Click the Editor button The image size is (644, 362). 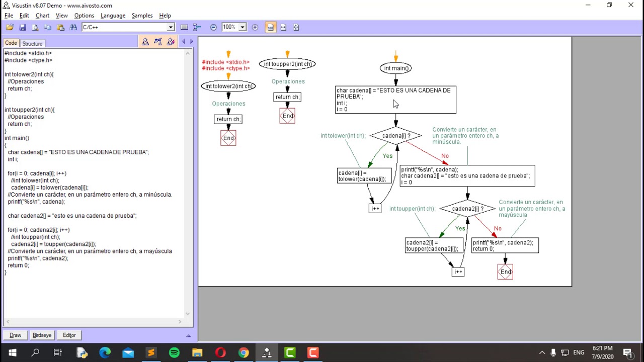tap(69, 335)
